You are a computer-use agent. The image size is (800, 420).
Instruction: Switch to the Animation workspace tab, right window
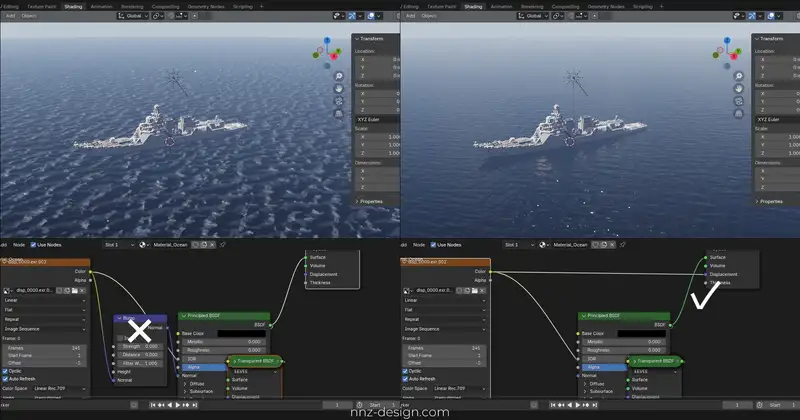[502, 6]
